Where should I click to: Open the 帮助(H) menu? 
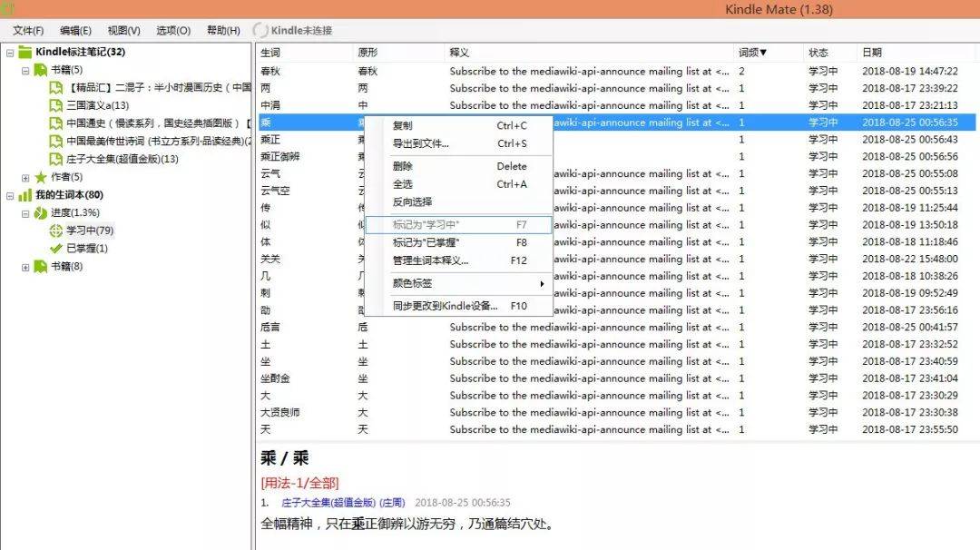223,30
